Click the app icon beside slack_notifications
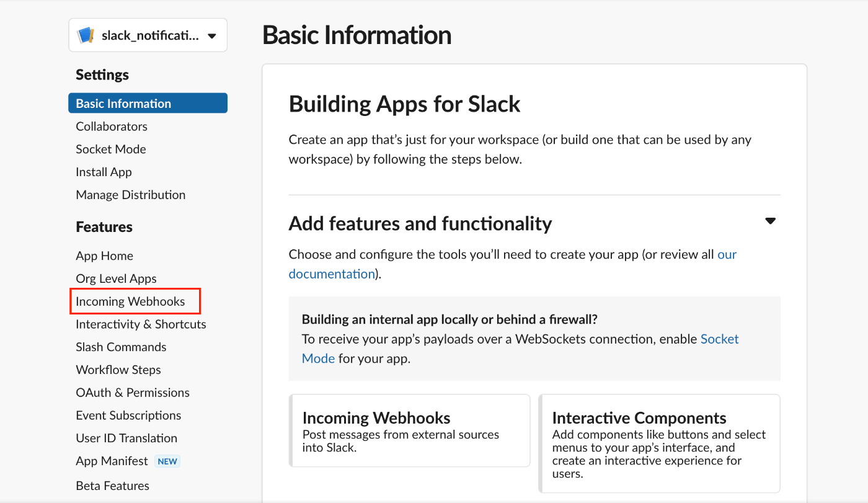This screenshot has width=868, height=503. (86, 35)
